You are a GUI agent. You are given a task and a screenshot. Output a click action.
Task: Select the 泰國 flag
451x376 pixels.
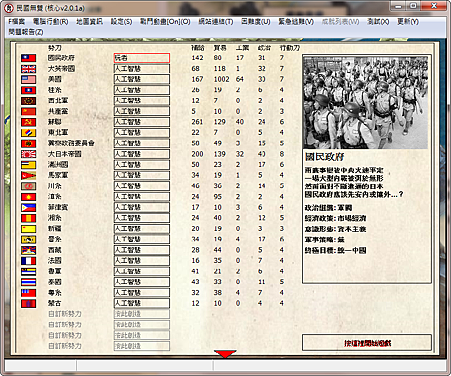(x=28, y=282)
